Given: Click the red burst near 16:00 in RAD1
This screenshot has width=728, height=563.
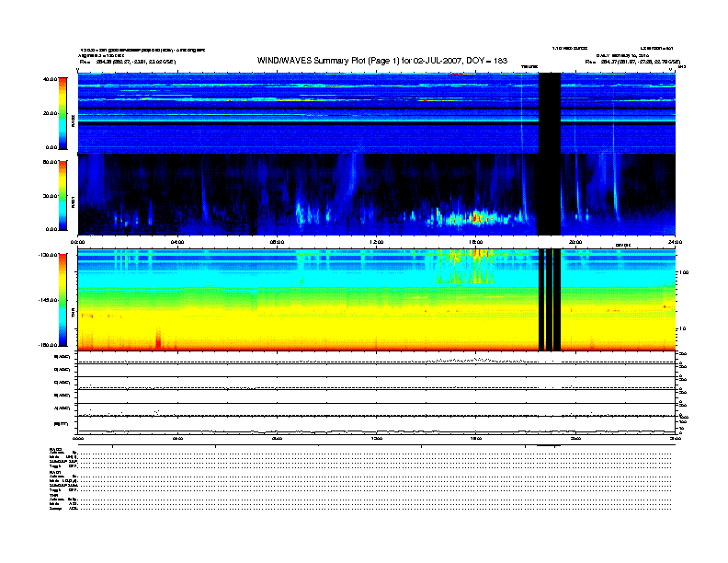Looking at the screenshot, I should (477, 217).
